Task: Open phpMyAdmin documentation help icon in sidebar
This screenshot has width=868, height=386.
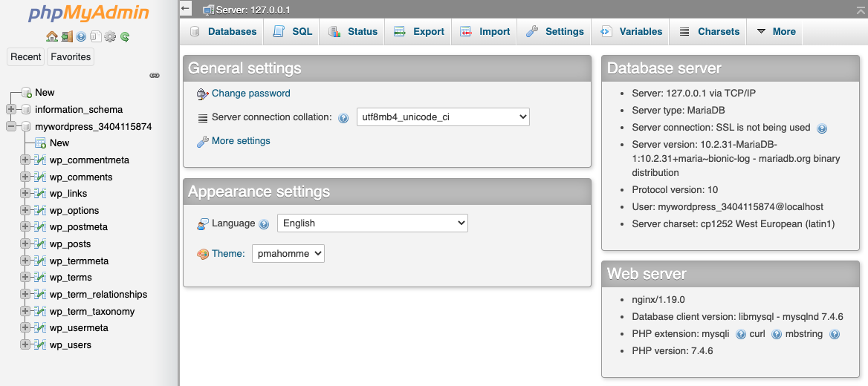Action: point(81,36)
